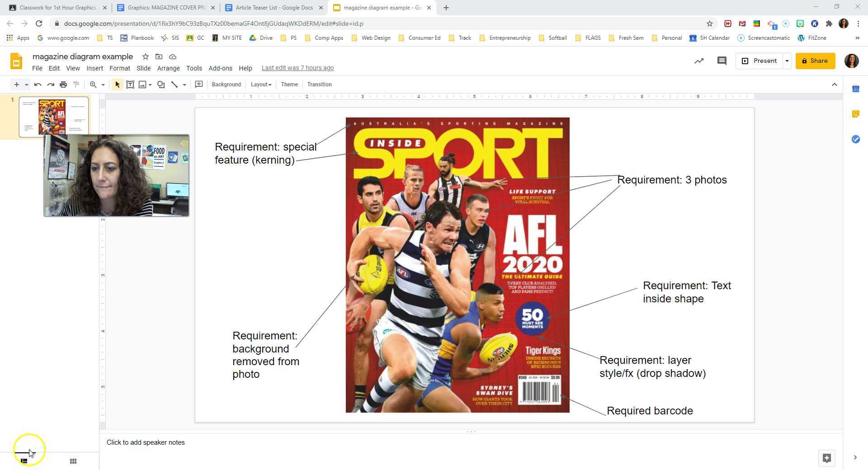Switch to Article Teaser List tab

[274, 8]
